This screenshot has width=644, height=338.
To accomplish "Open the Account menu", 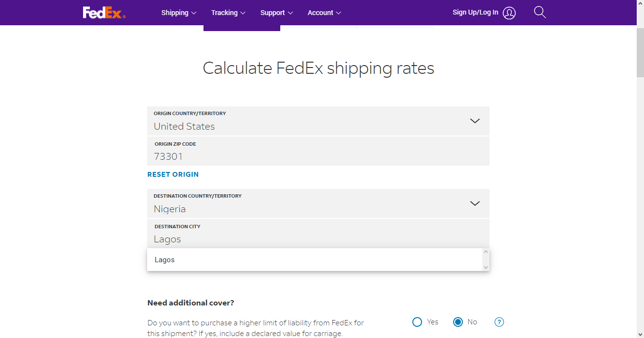I will [x=324, y=13].
